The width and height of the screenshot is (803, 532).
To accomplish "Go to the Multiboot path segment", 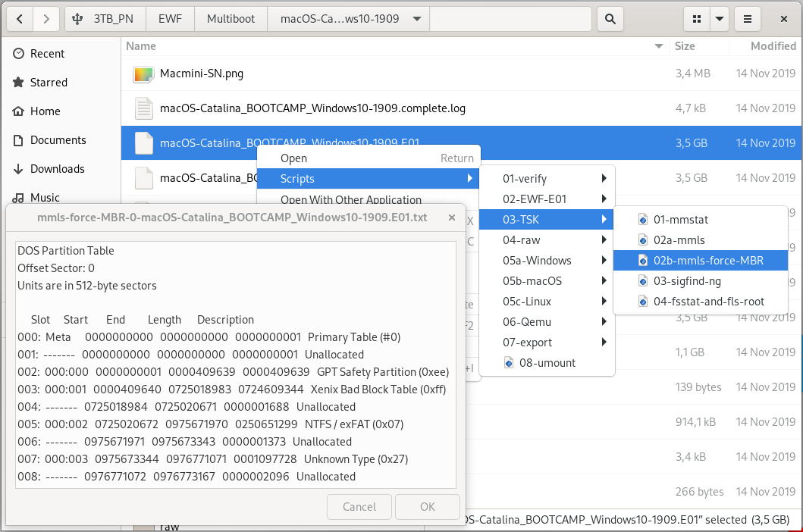I will click(x=231, y=19).
